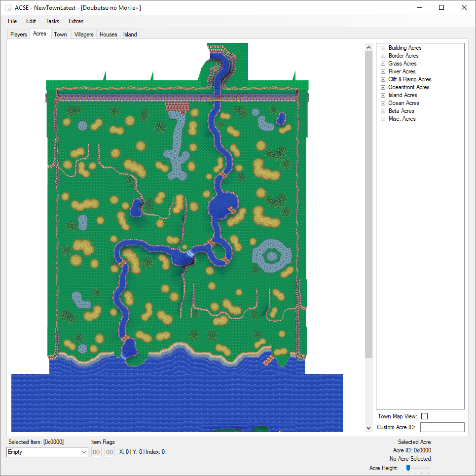Minimize the ACSE window
476x476 pixels.
[x=419, y=7]
